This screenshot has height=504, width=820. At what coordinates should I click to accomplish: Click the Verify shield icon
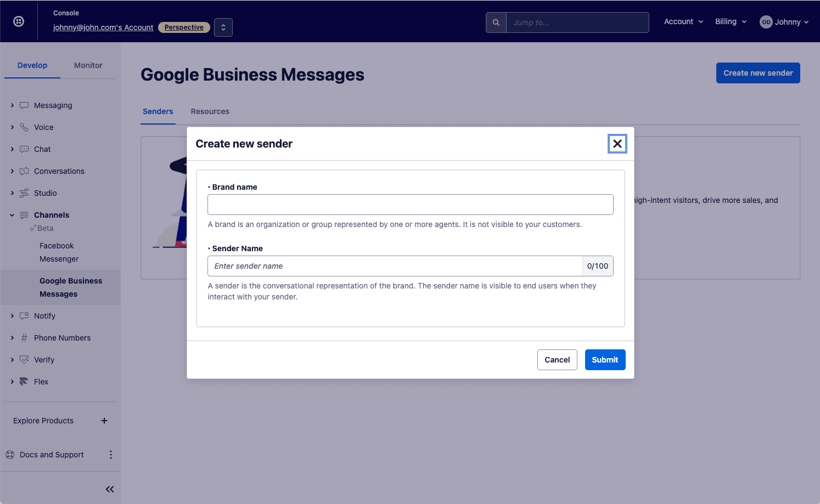click(x=23, y=360)
